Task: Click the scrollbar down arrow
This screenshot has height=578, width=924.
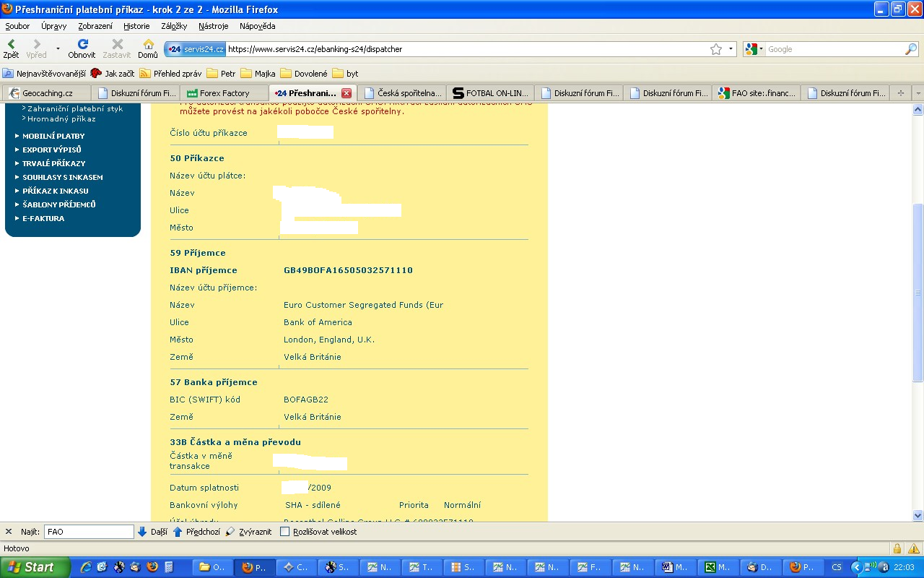Action: [x=918, y=515]
